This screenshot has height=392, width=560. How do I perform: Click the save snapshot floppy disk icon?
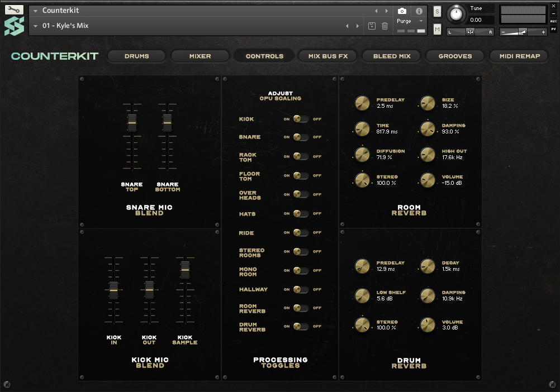click(x=372, y=25)
